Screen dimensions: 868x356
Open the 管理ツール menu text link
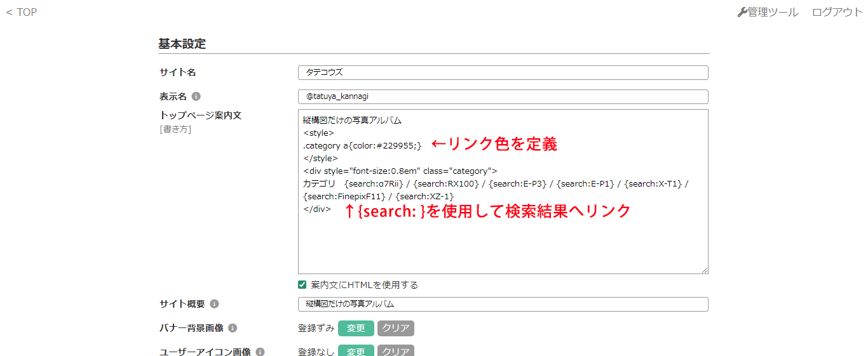point(773,12)
